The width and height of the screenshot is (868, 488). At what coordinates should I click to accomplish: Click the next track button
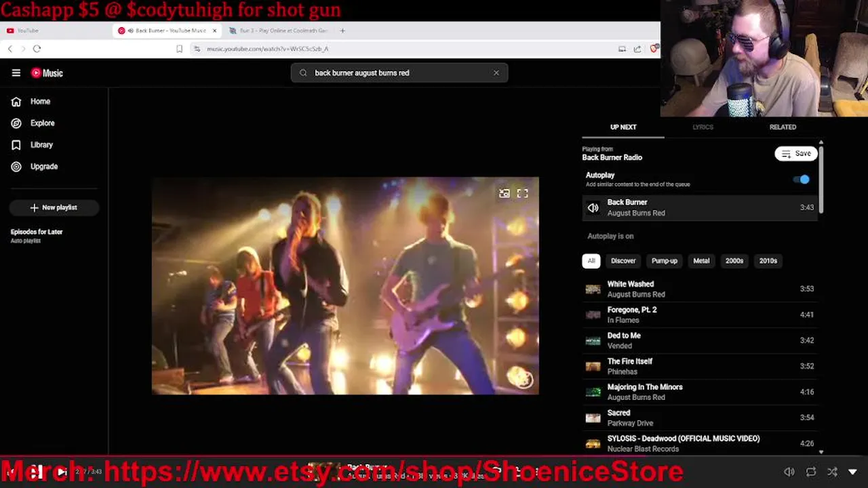62,472
